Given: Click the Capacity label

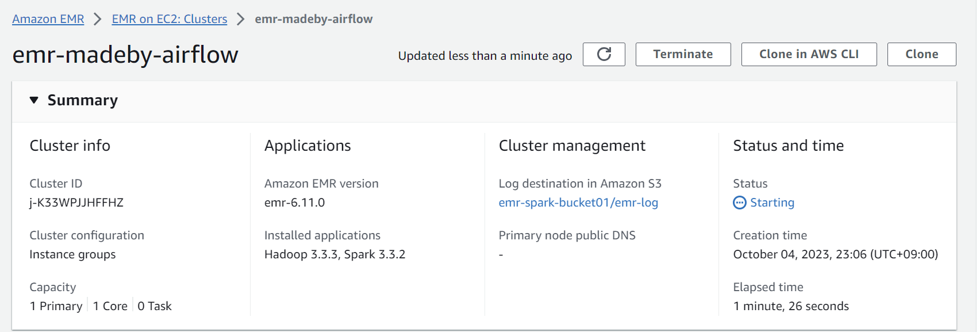Looking at the screenshot, I should click(x=53, y=287).
